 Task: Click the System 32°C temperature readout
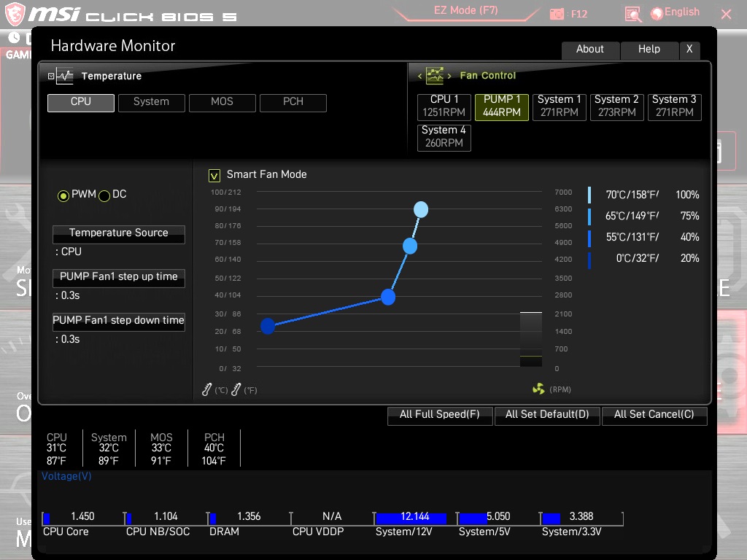click(x=109, y=448)
